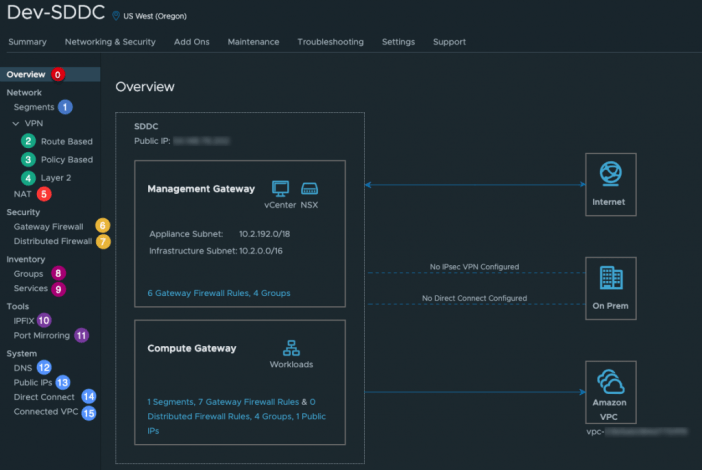
Task: Click the Infrastructure Subnet value 10.2.0.0/16
Action: pyautogui.click(x=261, y=251)
